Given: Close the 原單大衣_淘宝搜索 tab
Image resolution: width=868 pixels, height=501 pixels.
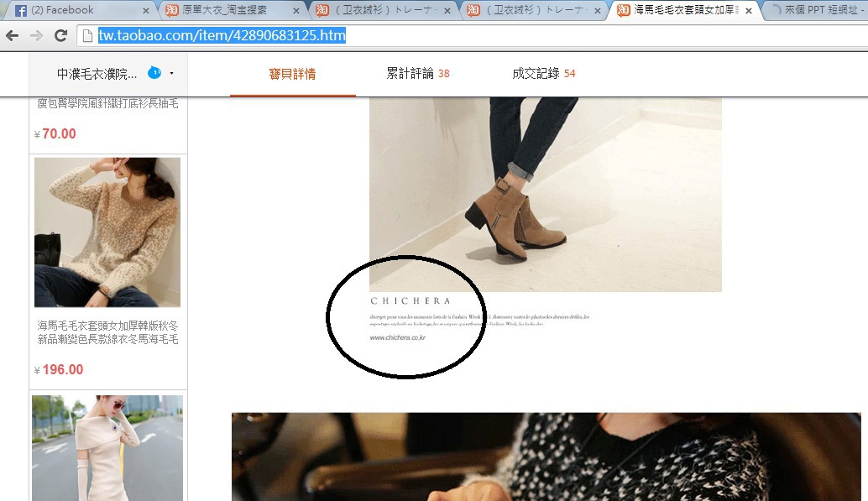Looking at the screenshot, I should coord(296,11).
